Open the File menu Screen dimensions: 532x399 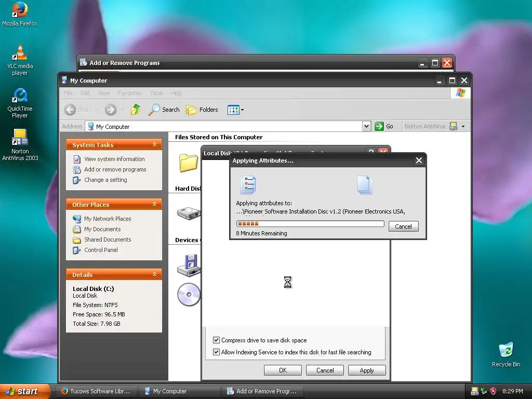point(68,93)
